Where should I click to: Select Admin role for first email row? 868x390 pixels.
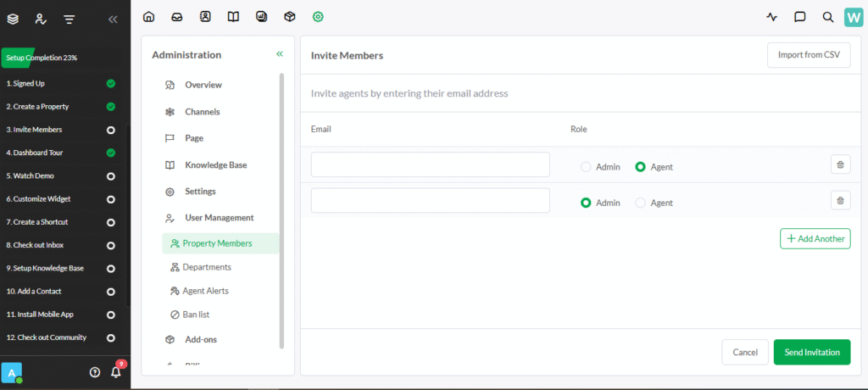point(586,167)
